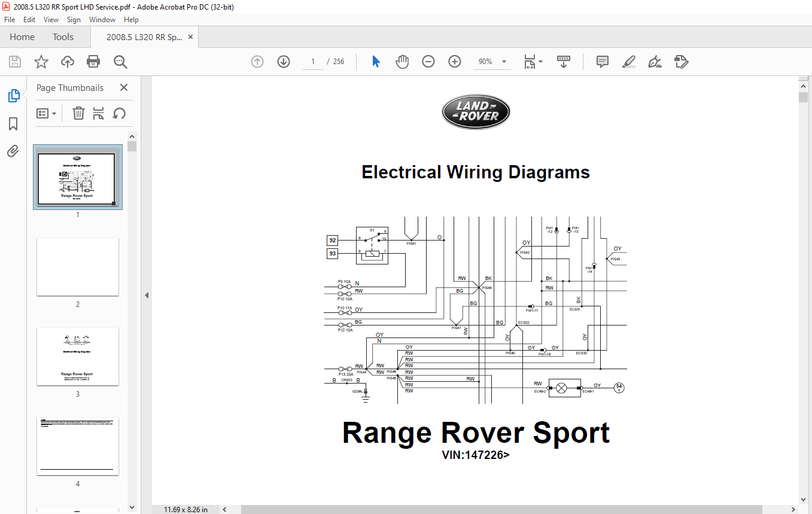The height and width of the screenshot is (514, 812).
Task: Open the Window menu
Action: tap(102, 20)
